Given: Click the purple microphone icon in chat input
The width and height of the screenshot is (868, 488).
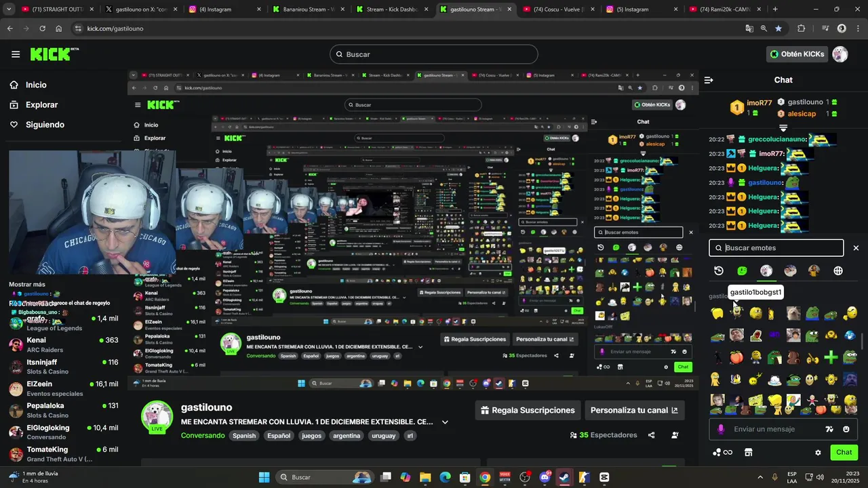Looking at the screenshot, I should (x=721, y=429).
